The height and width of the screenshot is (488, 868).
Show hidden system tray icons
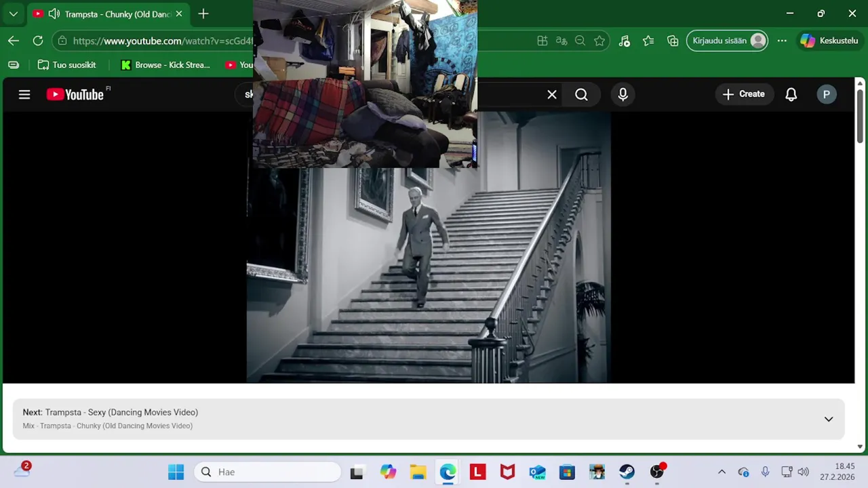point(722,472)
